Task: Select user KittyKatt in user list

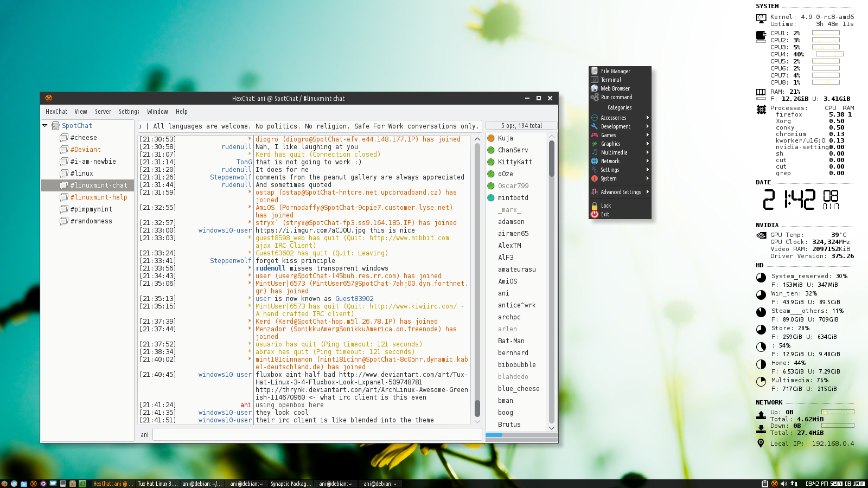Action: point(515,162)
